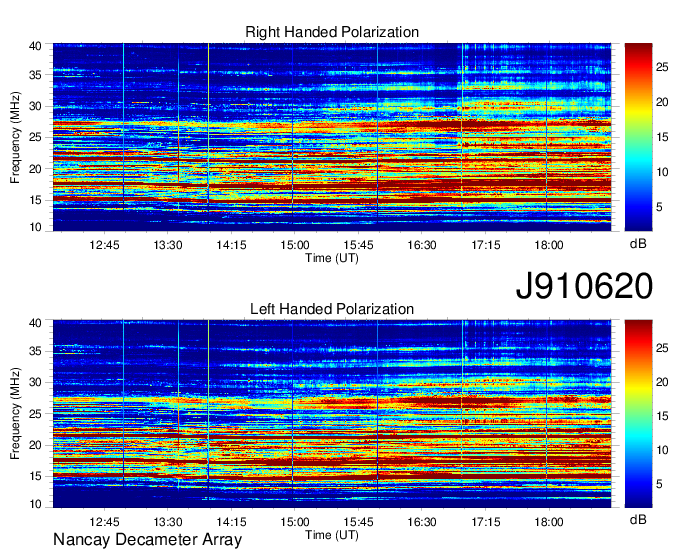Click the 30 MHz frequency tick of the Left Handed plot

tap(35, 383)
